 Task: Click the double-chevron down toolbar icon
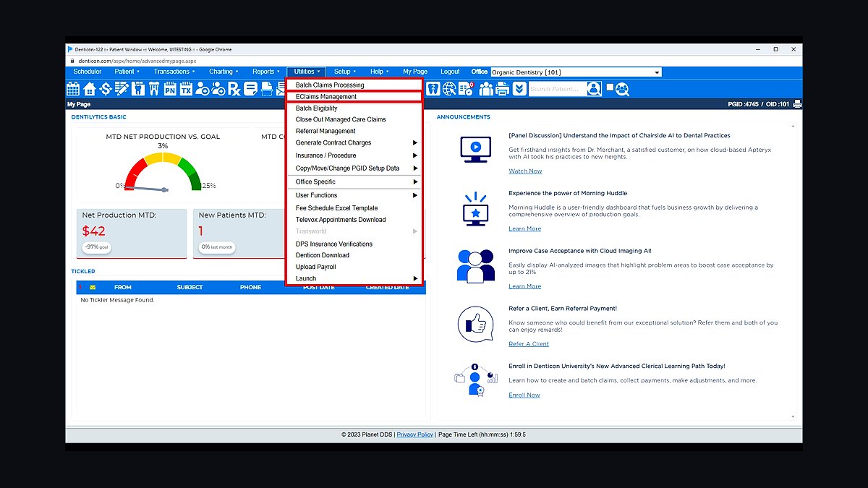pyautogui.click(x=519, y=89)
